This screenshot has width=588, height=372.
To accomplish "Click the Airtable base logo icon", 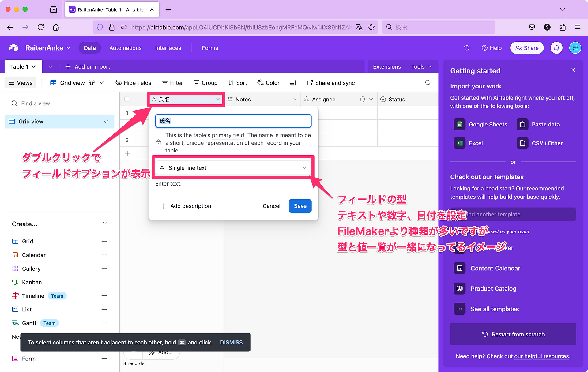I will pyautogui.click(x=13, y=48).
